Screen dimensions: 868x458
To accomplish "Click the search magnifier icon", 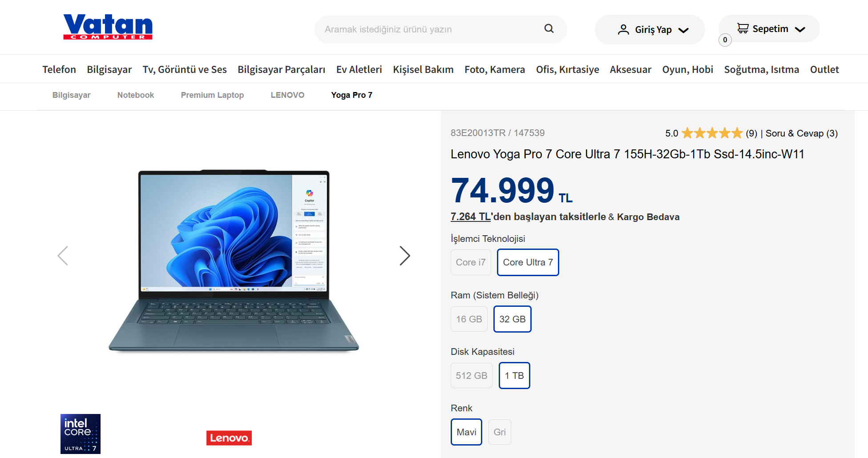I will coord(549,29).
